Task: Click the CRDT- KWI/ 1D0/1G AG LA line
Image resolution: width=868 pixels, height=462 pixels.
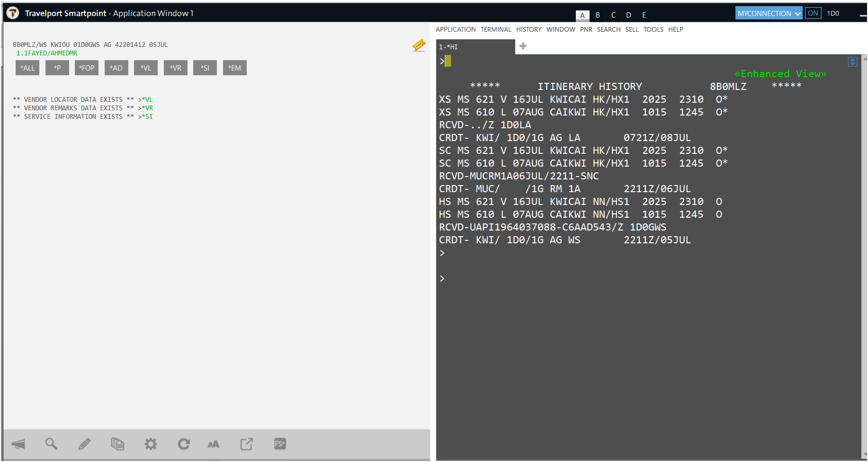Action: tap(565, 138)
